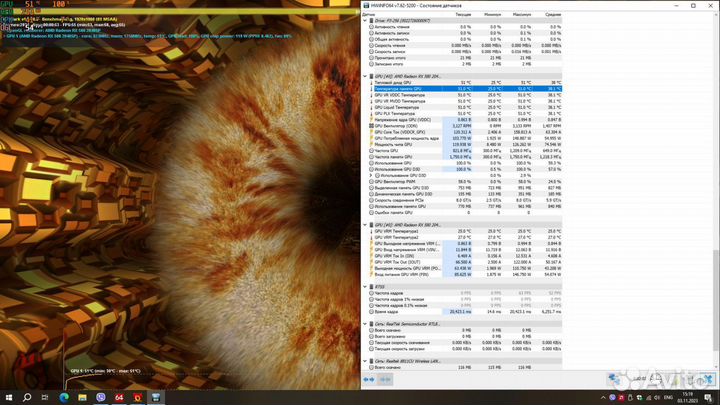This screenshot has height=405, width=720.
Task: Select the Время кадра row
Action: pos(465,312)
